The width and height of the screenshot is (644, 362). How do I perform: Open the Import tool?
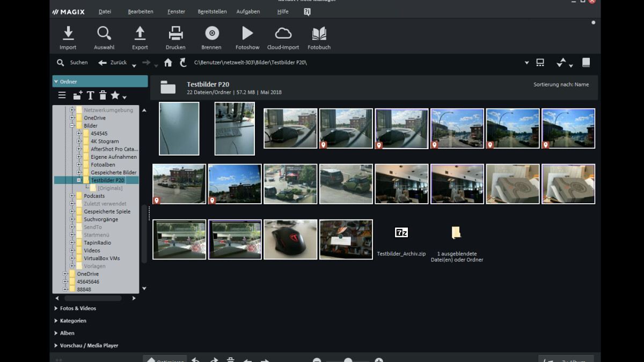pyautogui.click(x=68, y=38)
